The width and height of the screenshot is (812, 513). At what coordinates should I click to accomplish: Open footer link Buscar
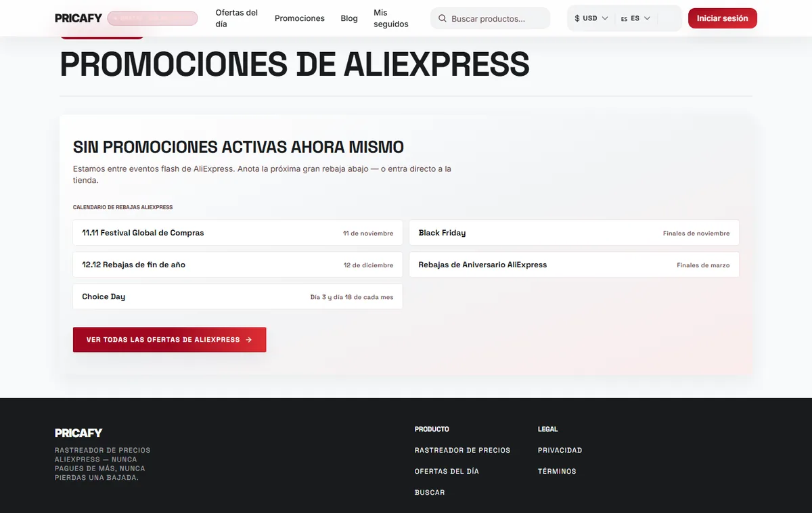[x=430, y=493]
